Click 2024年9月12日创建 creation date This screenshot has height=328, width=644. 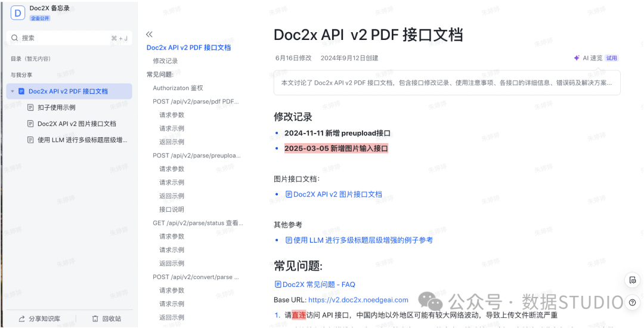coord(349,58)
